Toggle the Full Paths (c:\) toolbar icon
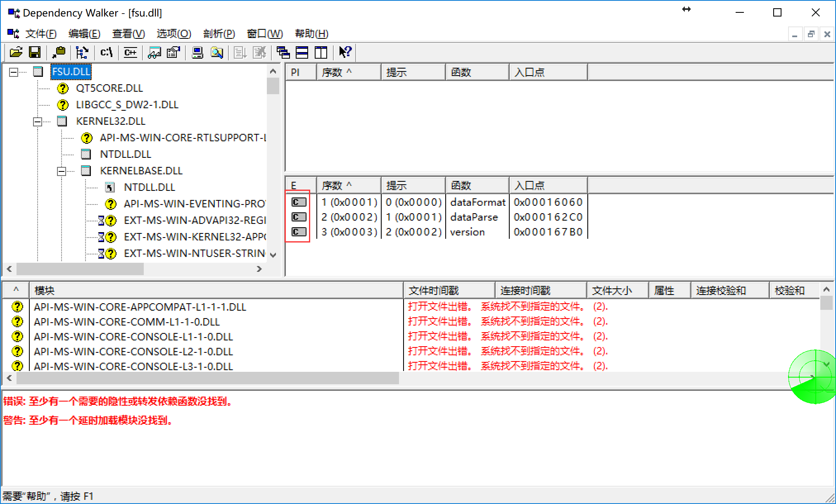 click(x=106, y=52)
